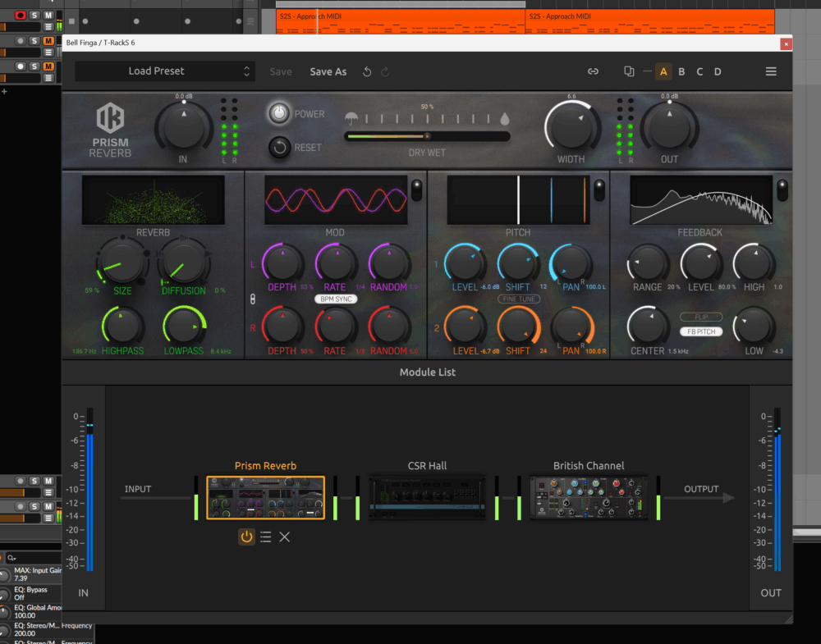The image size is (821, 644).
Task: Bypass Prism Reverb with module power icon
Action: point(246,537)
